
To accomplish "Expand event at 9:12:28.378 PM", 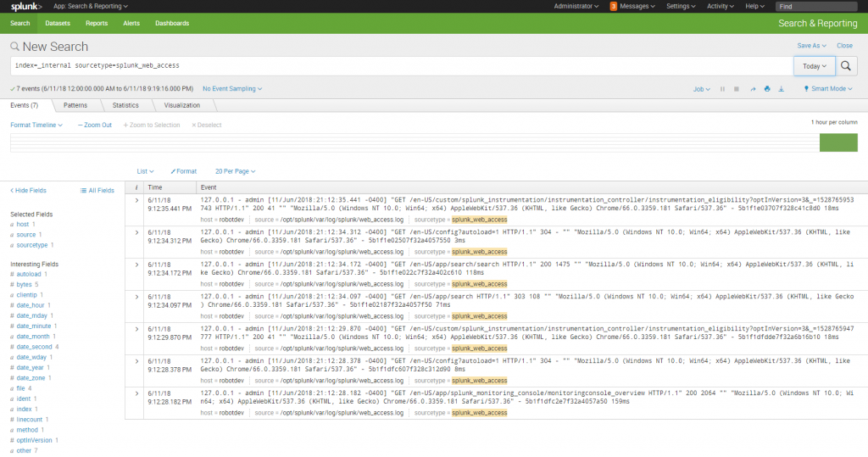I will tap(136, 361).
